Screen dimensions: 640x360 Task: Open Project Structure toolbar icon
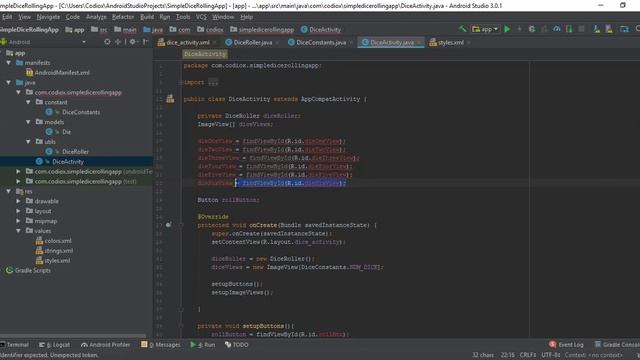[x=624, y=29]
